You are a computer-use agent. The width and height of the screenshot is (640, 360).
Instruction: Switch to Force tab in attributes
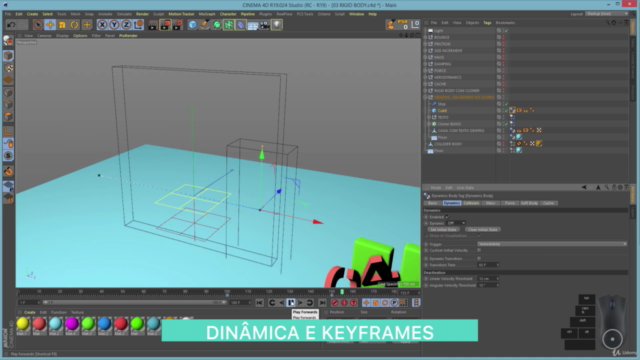coord(509,203)
